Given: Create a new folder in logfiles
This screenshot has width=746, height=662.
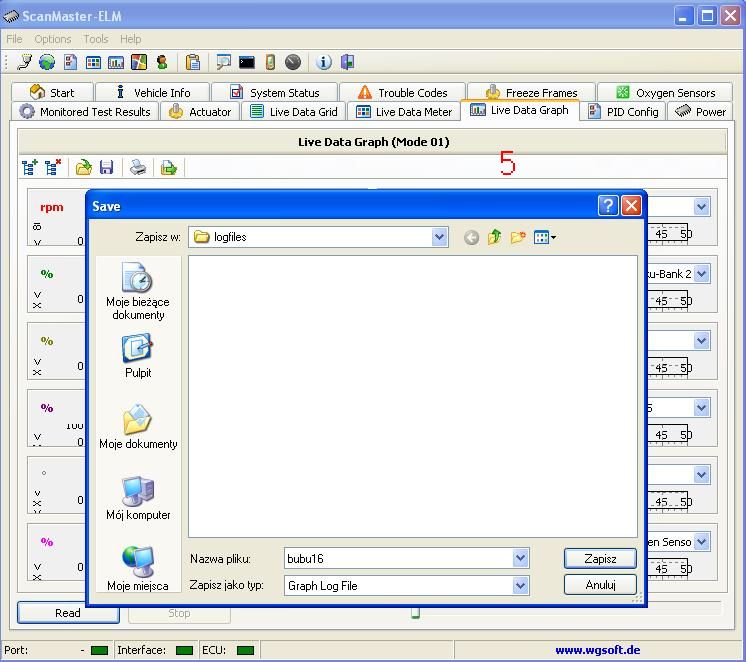Looking at the screenshot, I should pyautogui.click(x=518, y=237).
